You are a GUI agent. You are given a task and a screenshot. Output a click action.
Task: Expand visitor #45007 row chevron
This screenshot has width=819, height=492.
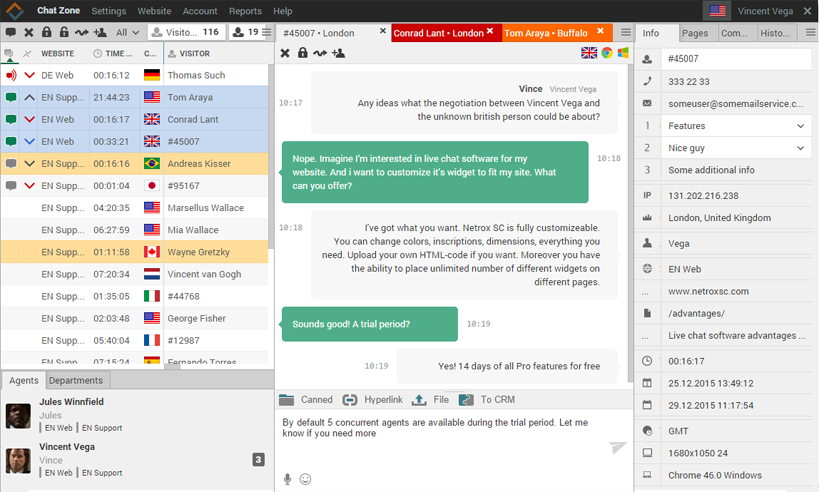coord(29,142)
